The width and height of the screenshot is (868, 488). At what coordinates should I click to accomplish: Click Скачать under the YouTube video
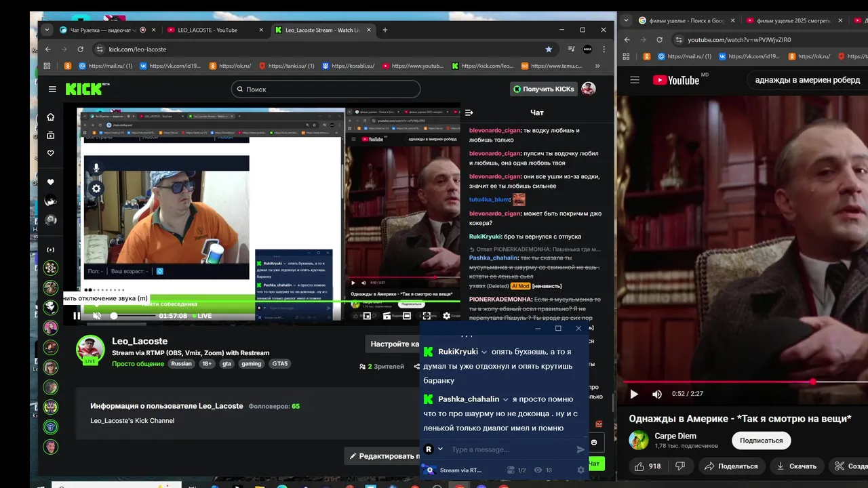(x=796, y=466)
